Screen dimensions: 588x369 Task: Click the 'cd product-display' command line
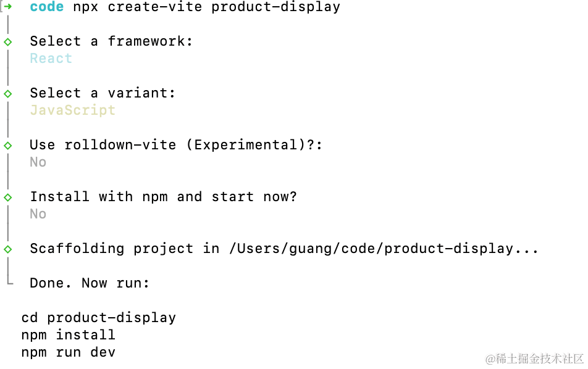tap(99, 318)
